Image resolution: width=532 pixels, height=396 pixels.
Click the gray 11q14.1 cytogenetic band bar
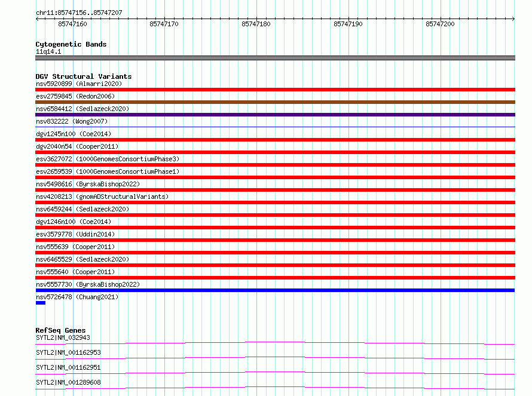[x=275, y=58]
